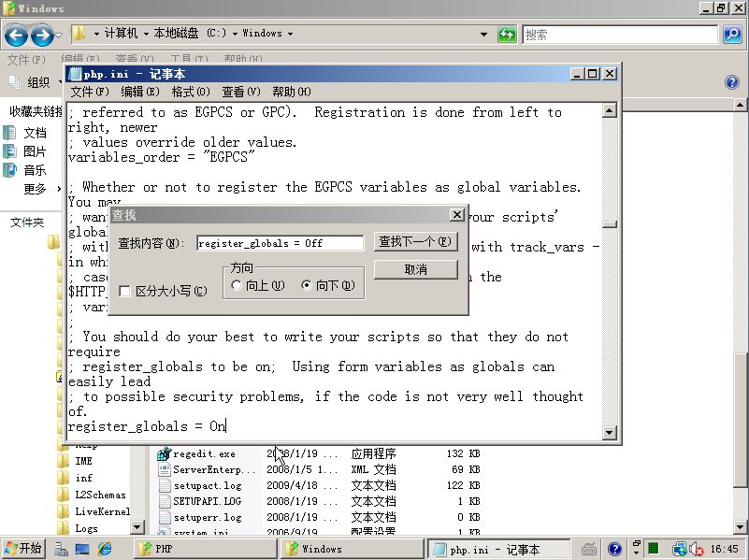Open Explorer 文件(F) menu

pyautogui.click(x=26, y=60)
